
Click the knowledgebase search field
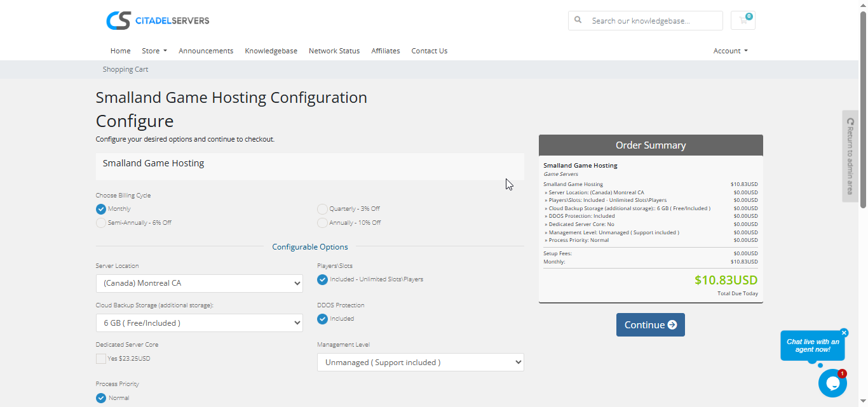[x=653, y=20]
